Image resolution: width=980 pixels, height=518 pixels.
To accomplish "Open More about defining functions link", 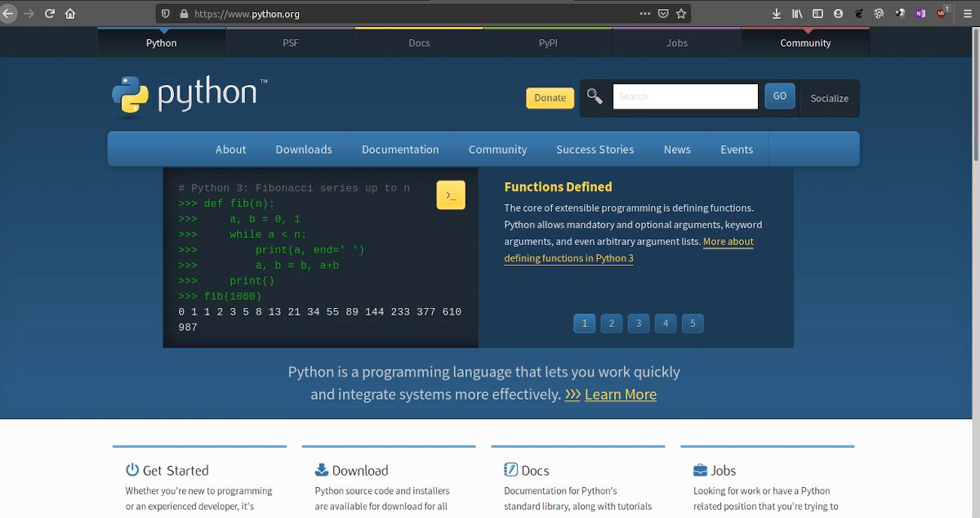I will tap(629, 249).
